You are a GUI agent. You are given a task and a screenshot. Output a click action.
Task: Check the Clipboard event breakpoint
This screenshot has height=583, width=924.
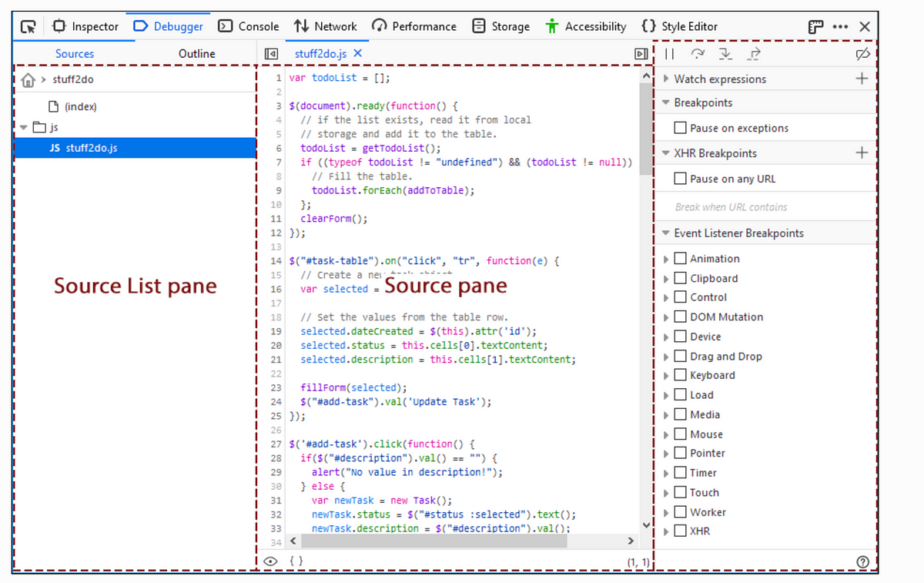tap(681, 278)
